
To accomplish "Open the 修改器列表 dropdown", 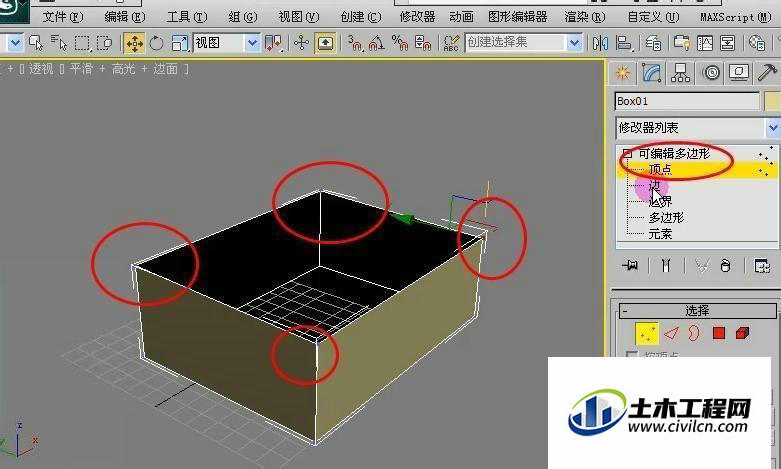I will point(773,128).
